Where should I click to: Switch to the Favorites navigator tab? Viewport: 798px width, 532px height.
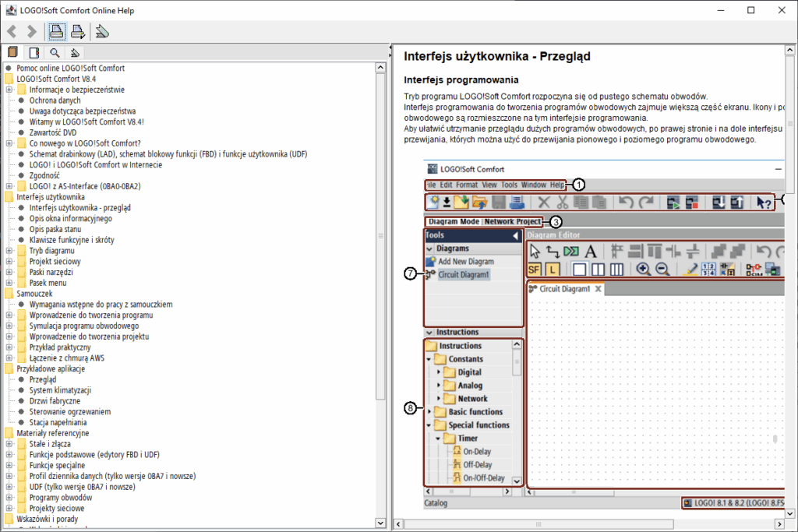coord(75,52)
